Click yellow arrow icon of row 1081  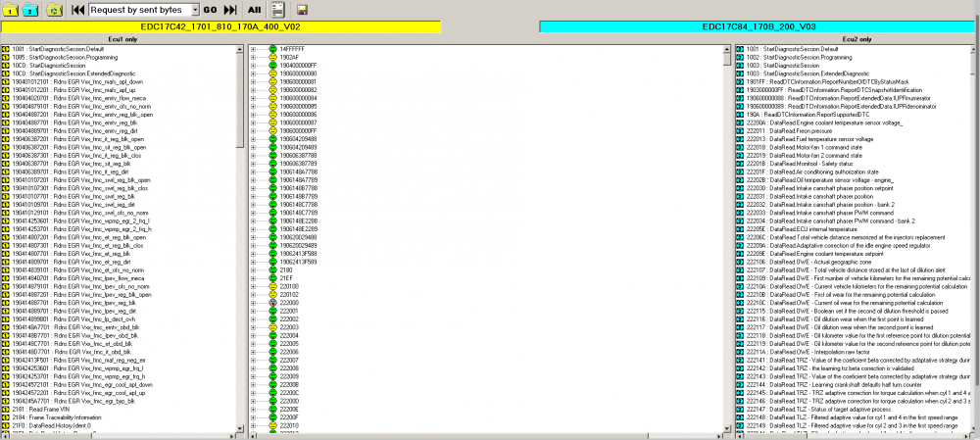point(5,49)
